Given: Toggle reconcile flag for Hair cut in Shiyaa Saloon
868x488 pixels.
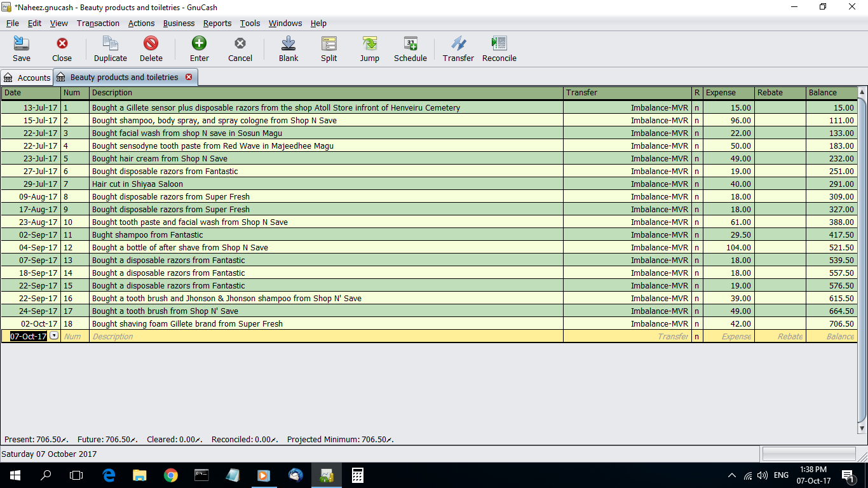Looking at the screenshot, I should (697, 184).
